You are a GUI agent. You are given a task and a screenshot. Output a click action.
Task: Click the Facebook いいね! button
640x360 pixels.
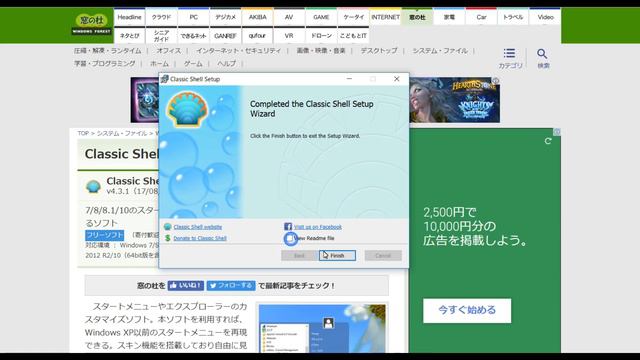coord(186,285)
